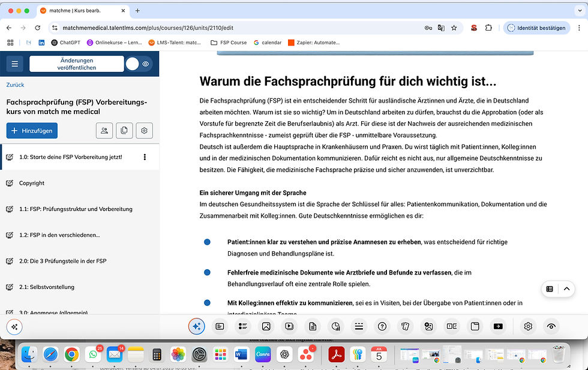Click heading Warum die Fachsprachprüfung für dich wichtig ist

(x=347, y=82)
